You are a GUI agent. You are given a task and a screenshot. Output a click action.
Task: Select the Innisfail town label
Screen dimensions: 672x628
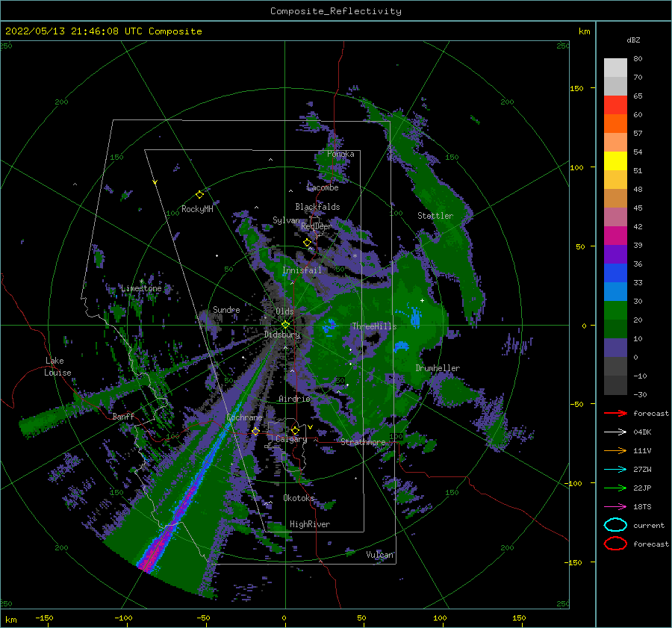click(302, 270)
